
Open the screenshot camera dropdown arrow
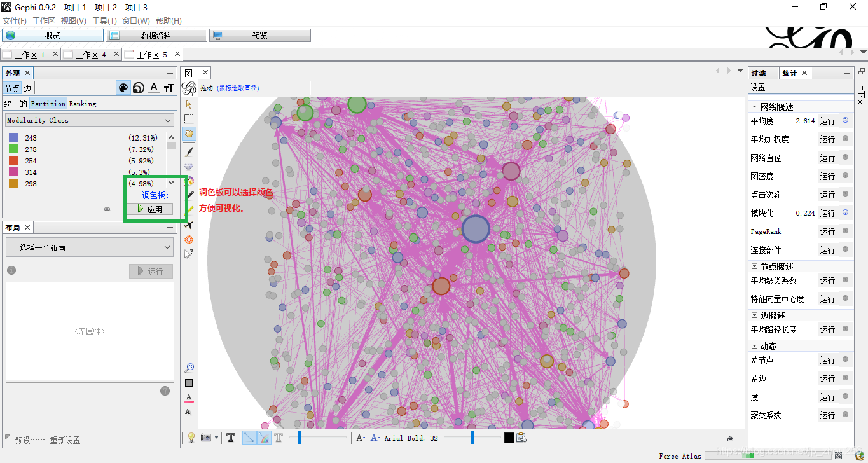click(216, 438)
